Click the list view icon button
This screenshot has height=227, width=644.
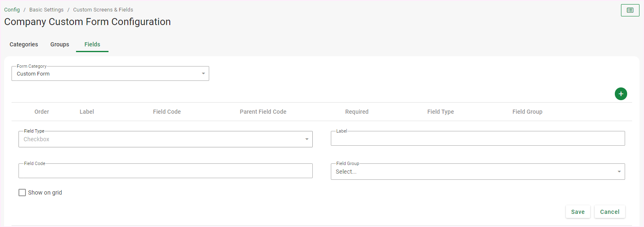tap(630, 10)
